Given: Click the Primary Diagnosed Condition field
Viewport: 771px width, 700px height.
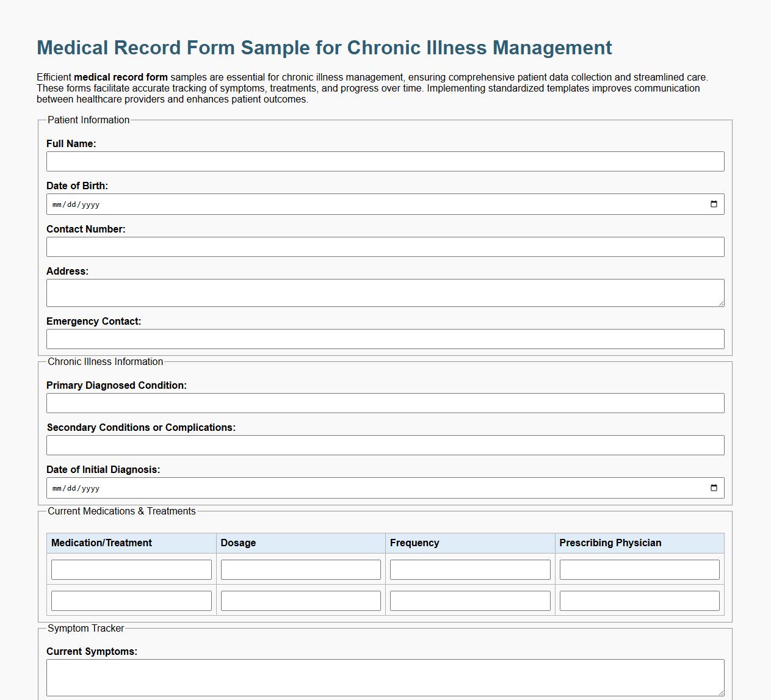Looking at the screenshot, I should (x=385, y=403).
